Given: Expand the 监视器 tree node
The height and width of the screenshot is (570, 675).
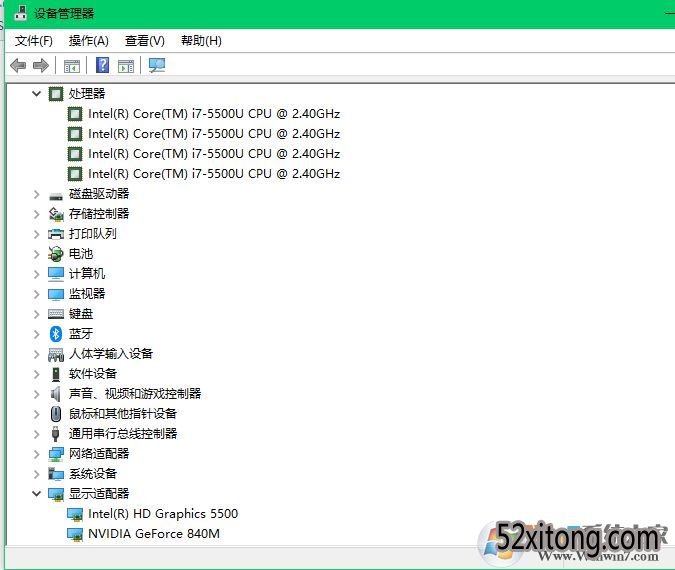Looking at the screenshot, I should coord(37,294).
